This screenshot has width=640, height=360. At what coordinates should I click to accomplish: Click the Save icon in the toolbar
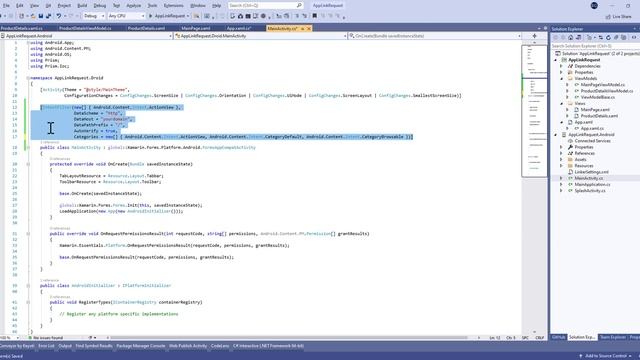(x=41, y=16)
